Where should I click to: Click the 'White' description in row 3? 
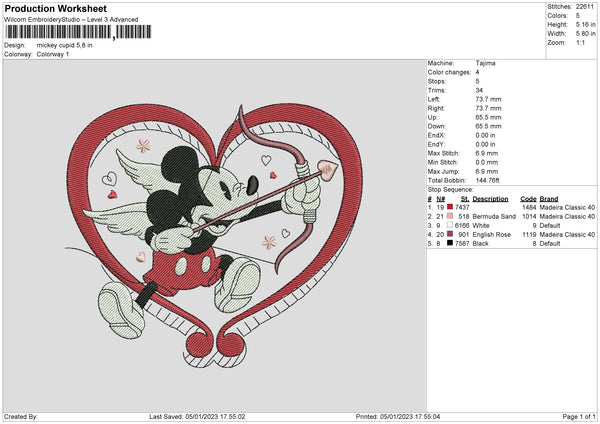[481, 226]
